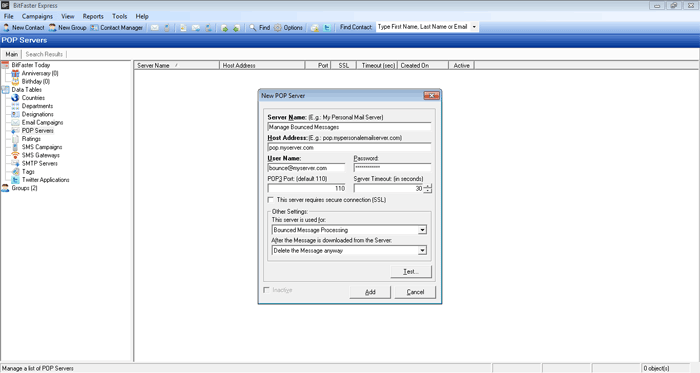Close the New POP Server dialog
The image size is (700, 373).
pyautogui.click(x=431, y=95)
